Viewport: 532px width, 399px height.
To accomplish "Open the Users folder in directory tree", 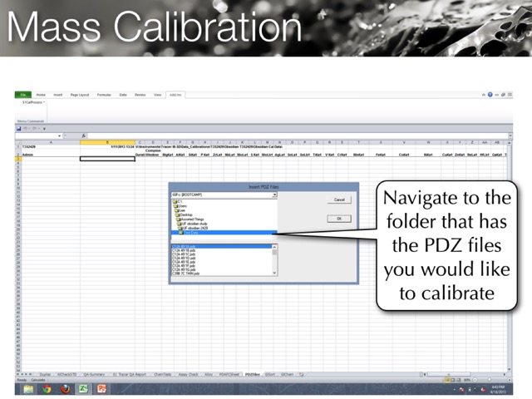I will pyautogui.click(x=183, y=205).
